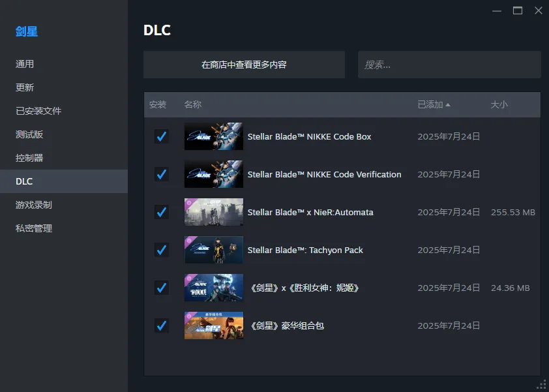Image resolution: width=549 pixels, height=392 pixels.
Task: Uncheck Stellar Blade NIKKE Code Box install checkbox
Action: [x=161, y=136]
